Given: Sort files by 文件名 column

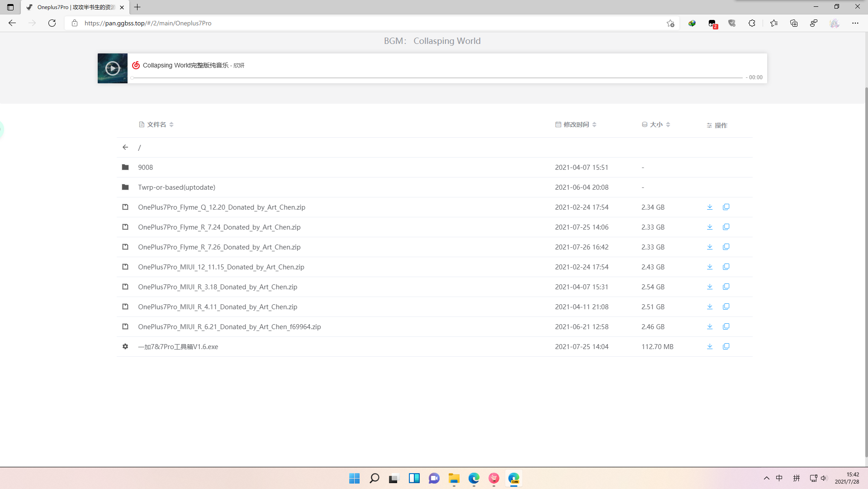Looking at the screenshot, I should point(157,125).
